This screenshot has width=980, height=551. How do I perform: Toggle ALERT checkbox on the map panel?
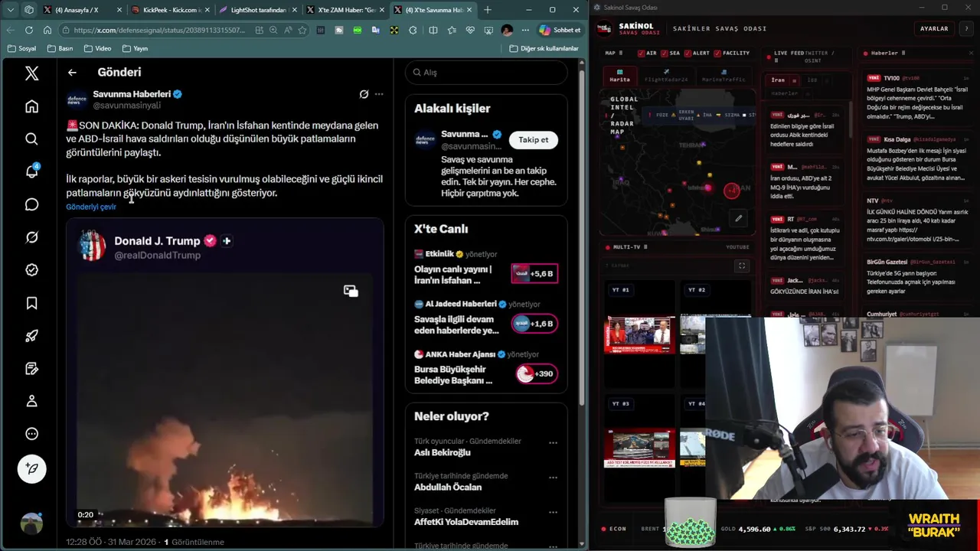tap(688, 53)
